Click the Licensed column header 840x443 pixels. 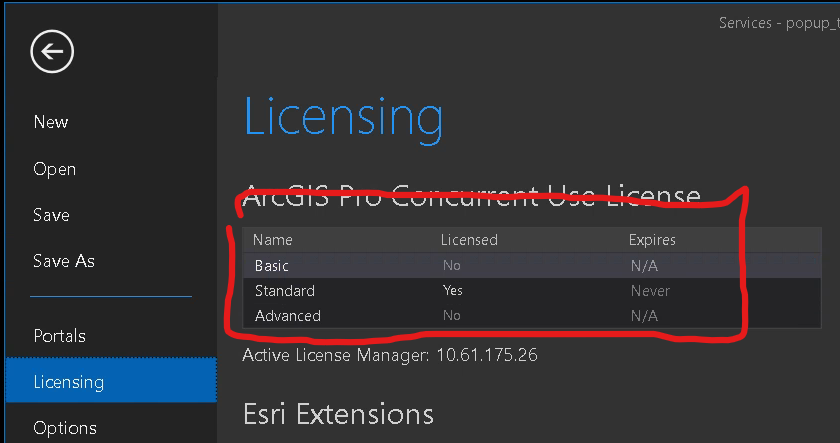click(x=469, y=240)
